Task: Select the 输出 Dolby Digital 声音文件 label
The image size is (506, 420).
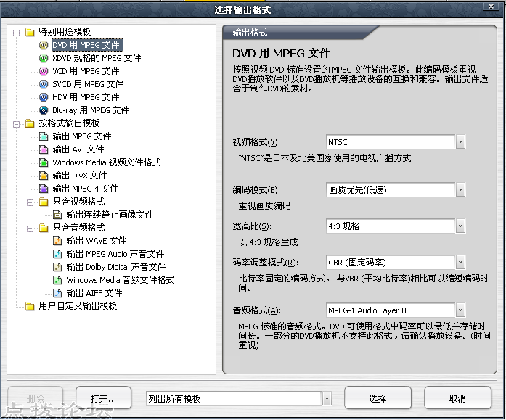Action: point(116,267)
